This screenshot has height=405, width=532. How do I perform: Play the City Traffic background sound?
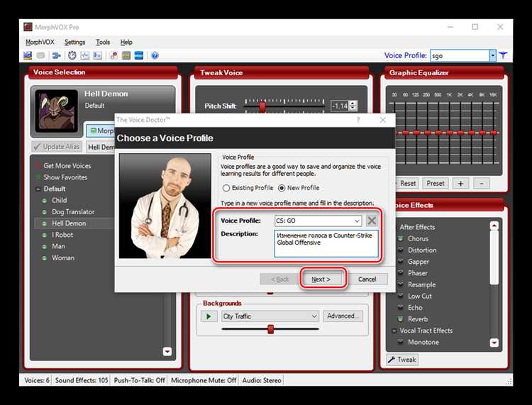[x=209, y=316]
